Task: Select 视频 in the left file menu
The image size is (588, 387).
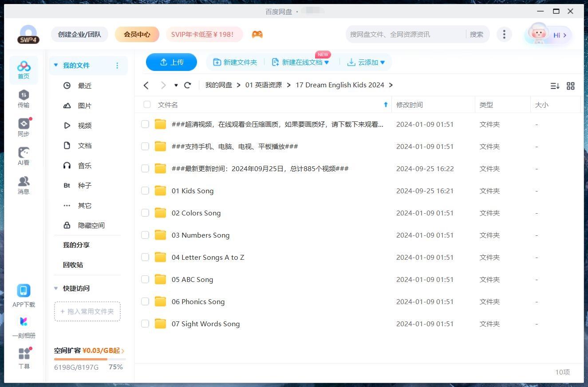Action: 84,125
